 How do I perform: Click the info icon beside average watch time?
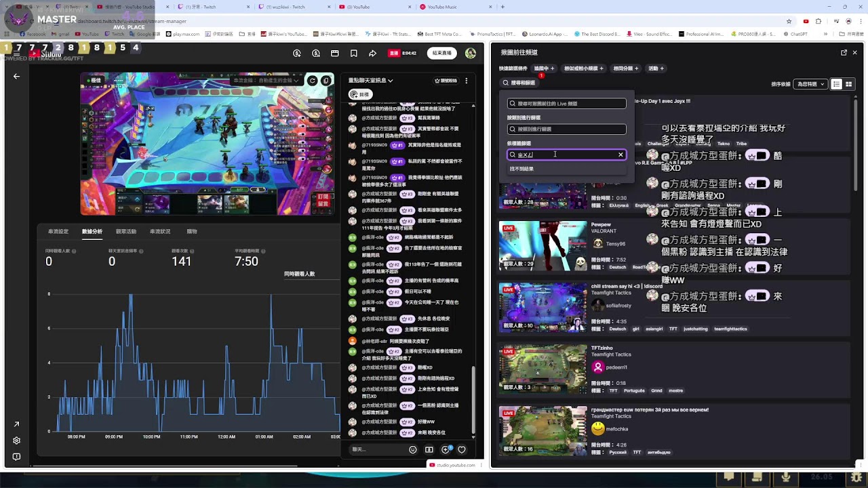click(x=262, y=251)
